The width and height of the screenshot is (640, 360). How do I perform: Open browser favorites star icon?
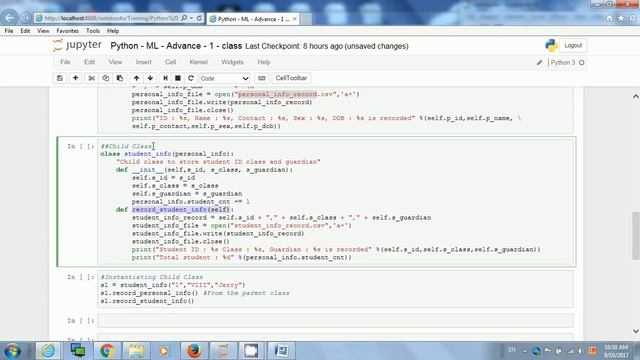pos(621,18)
